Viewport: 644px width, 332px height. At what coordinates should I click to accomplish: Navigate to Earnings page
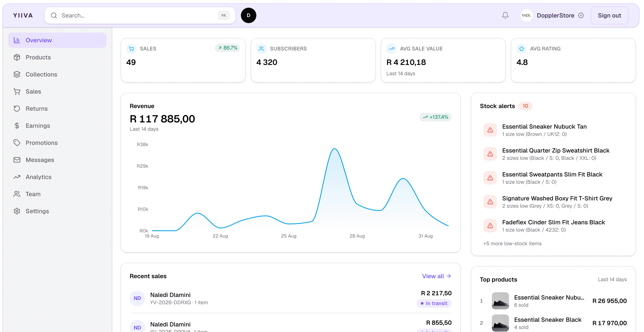[x=57, y=126]
